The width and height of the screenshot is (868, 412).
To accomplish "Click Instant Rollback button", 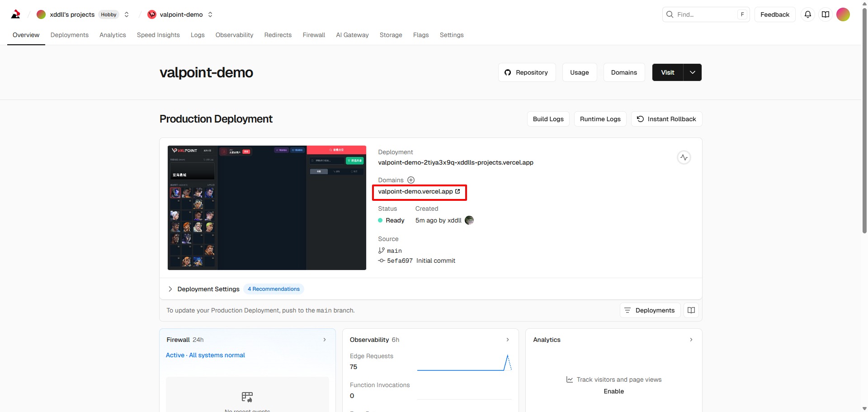I will (x=667, y=119).
